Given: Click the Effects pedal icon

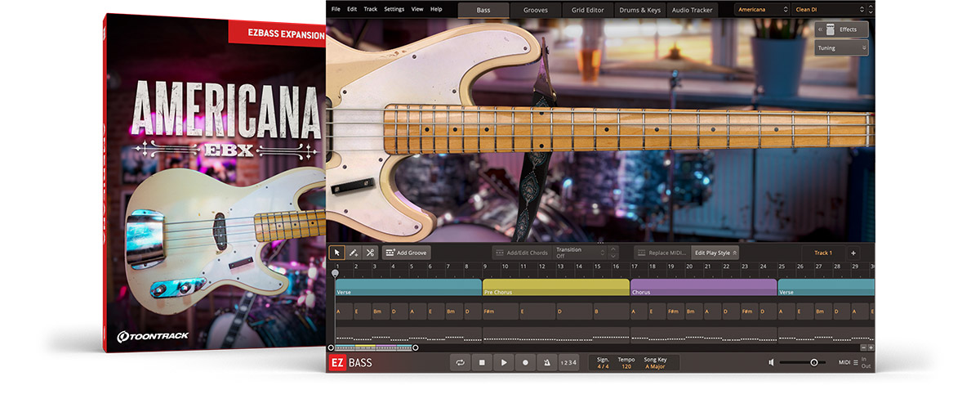Looking at the screenshot, I should tap(831, 29).
